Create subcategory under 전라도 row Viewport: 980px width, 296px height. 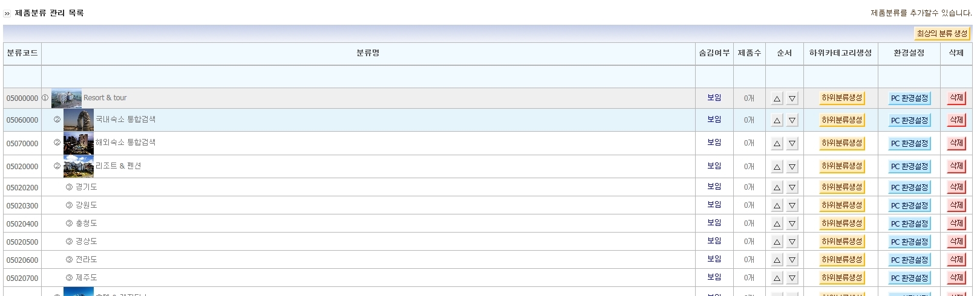841,260
